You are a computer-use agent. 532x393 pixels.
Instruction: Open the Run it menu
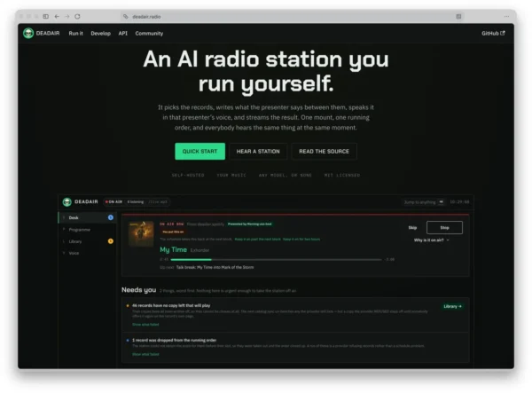[75, 33]
